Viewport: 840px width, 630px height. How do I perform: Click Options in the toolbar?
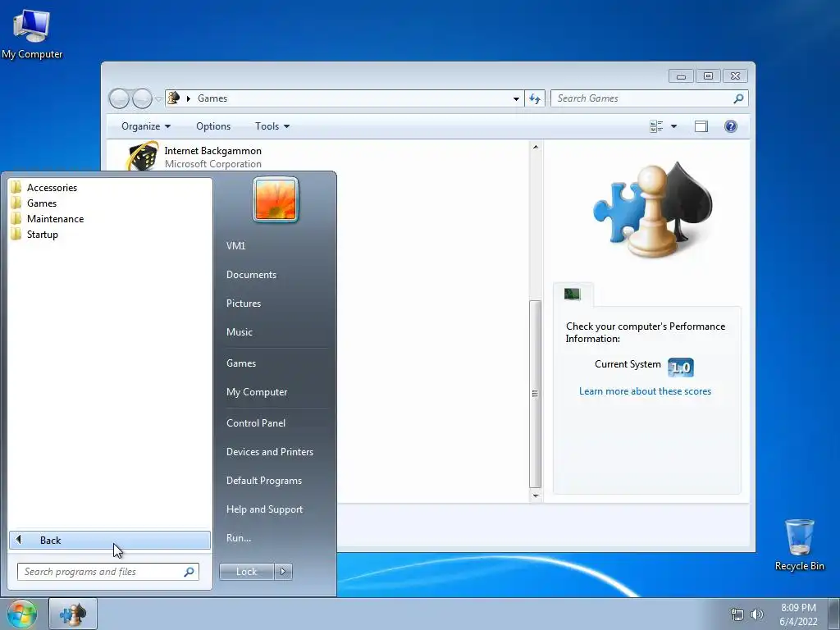(x=213, y=126)
